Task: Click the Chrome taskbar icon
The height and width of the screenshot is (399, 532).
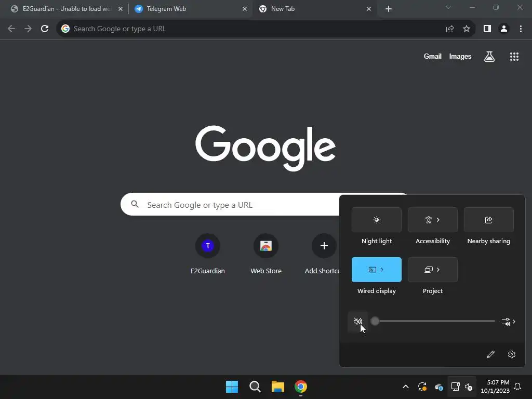Action: (x=301, y=387)
